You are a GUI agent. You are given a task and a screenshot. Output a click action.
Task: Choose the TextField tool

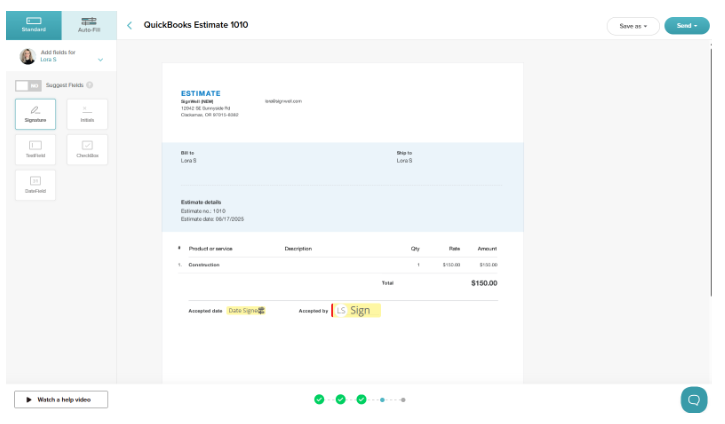tap(35, 149)
